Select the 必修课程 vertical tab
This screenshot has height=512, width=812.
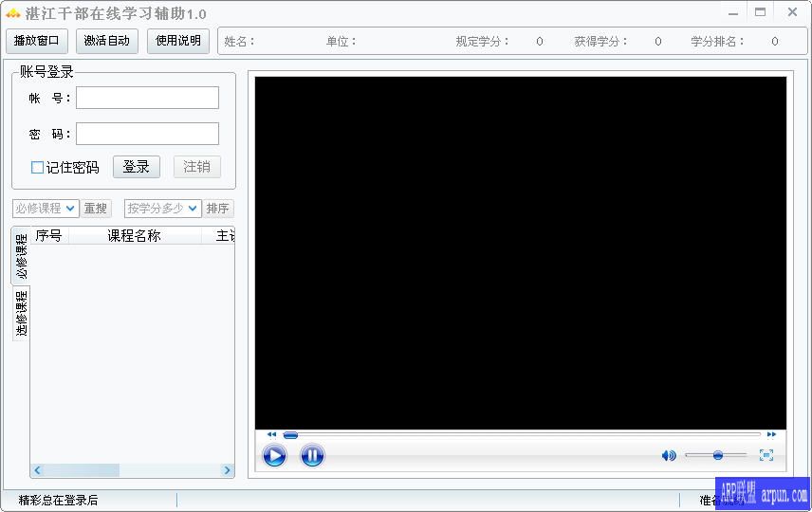(21, 256)
